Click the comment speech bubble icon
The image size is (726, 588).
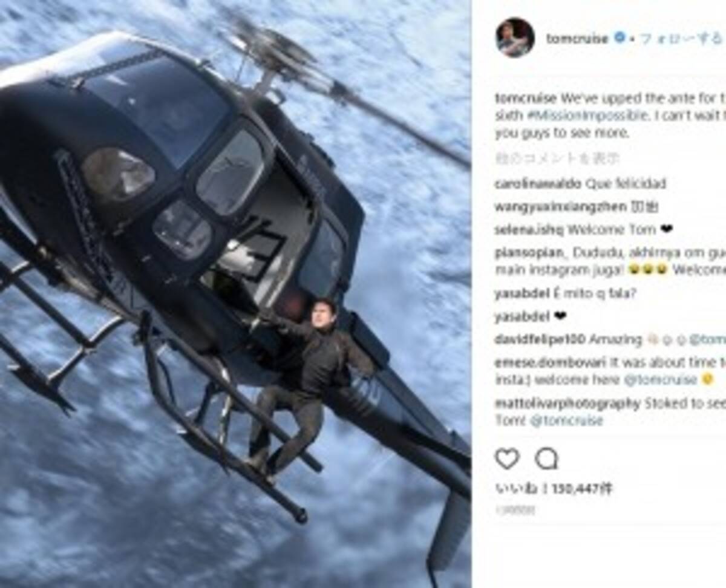click(x=546, y=459)
